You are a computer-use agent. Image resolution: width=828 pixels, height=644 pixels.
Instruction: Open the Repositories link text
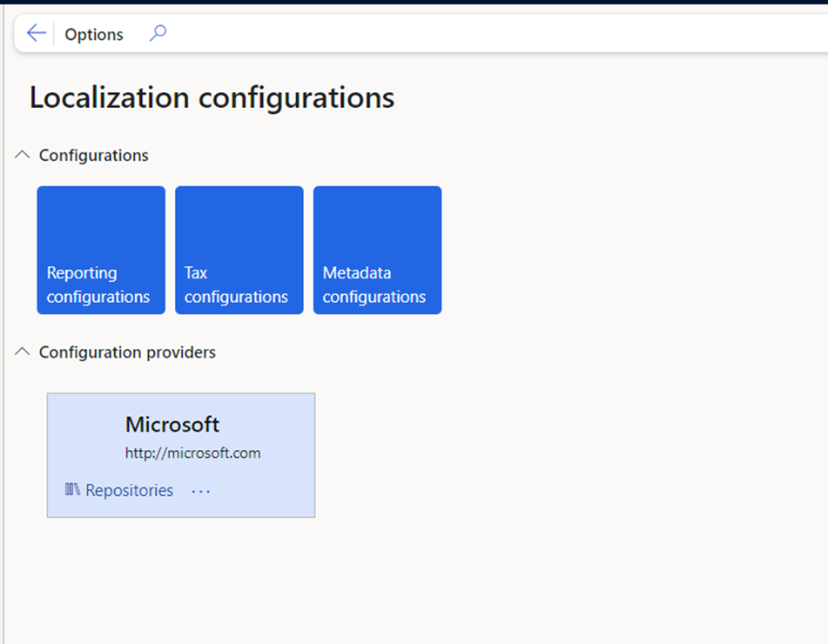[x=130, y=490]
